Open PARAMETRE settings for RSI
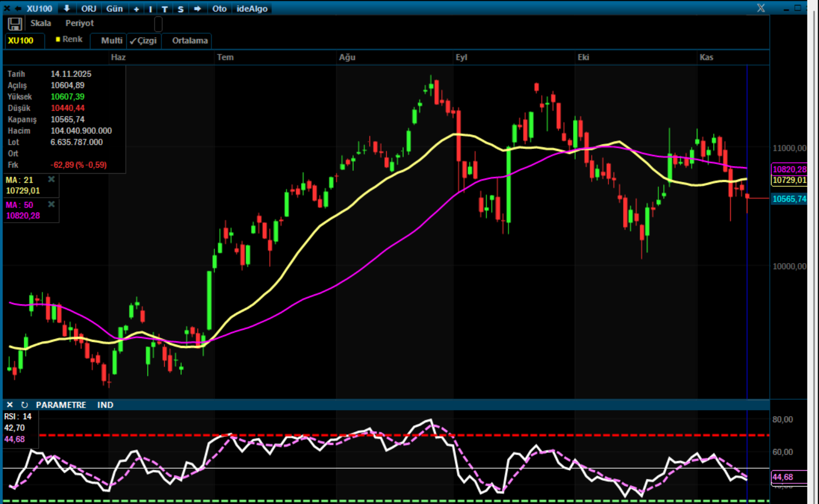Viewport: 819px width, 504px height. 61,405
